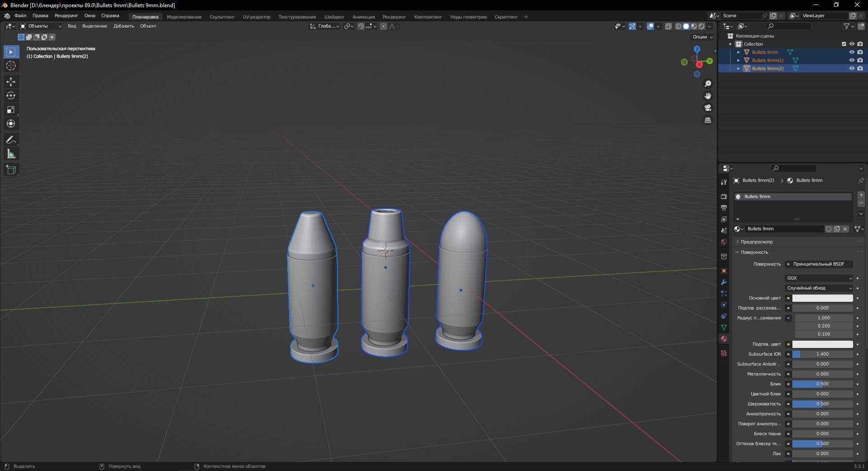Open the Physics Properties tab

723,305
